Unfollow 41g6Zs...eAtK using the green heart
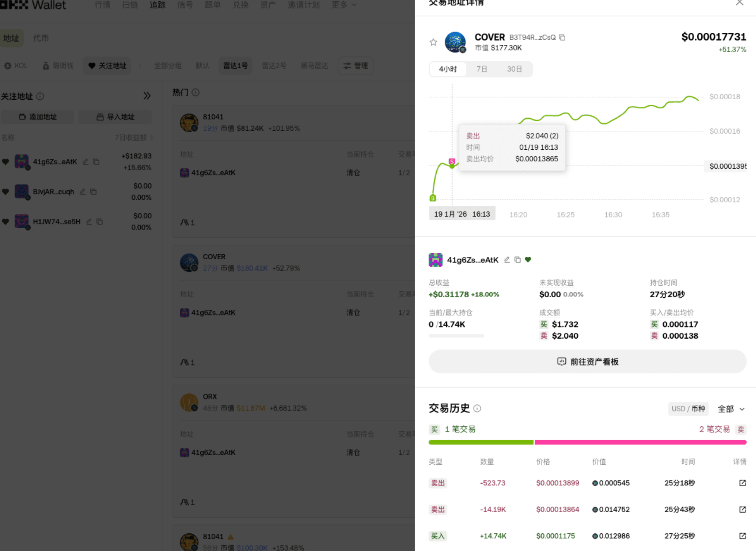Screen dimensions: 756x551 click(528, 260)
